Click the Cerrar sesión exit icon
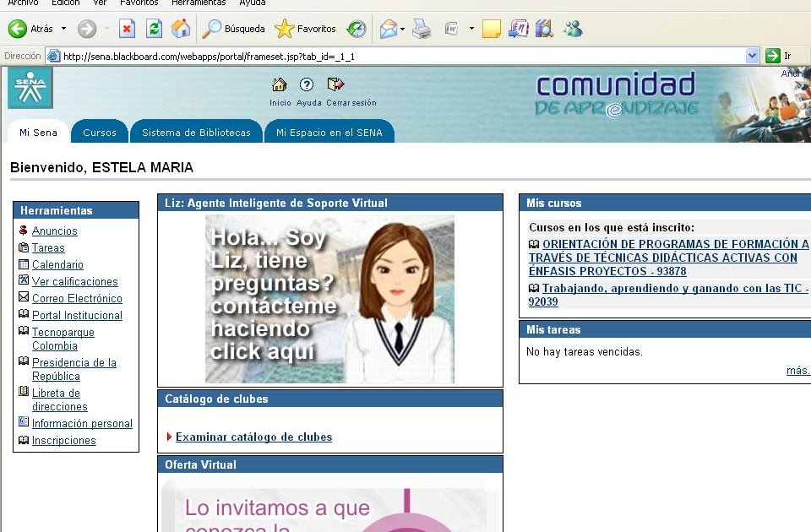The width and height of the screenshot is (811, 532). tap(335, 84)
